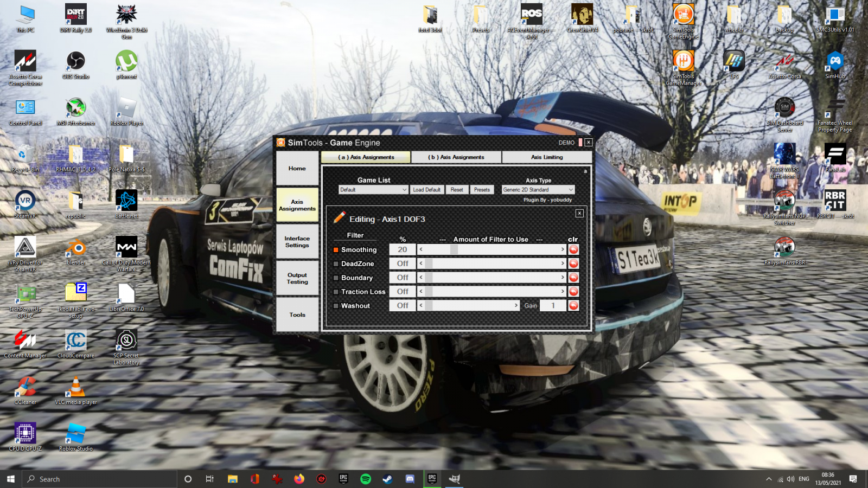This screenshot has width=868, height=488.
Task: Toggle the Smoothing filter checkbox
Action: [x=336, y=250]
